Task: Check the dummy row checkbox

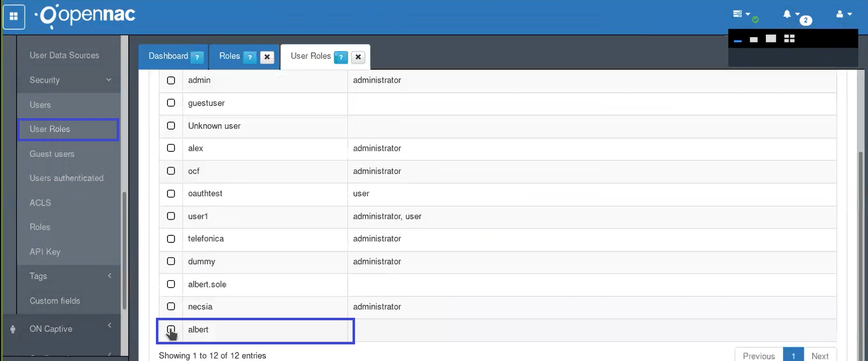Action: [171, 261]
